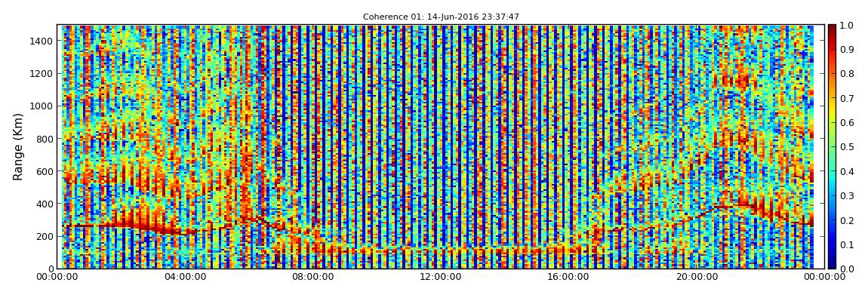
Task: Click the 1200 range axis tick label
Action: pyautogui.click(x=42, y=74)
